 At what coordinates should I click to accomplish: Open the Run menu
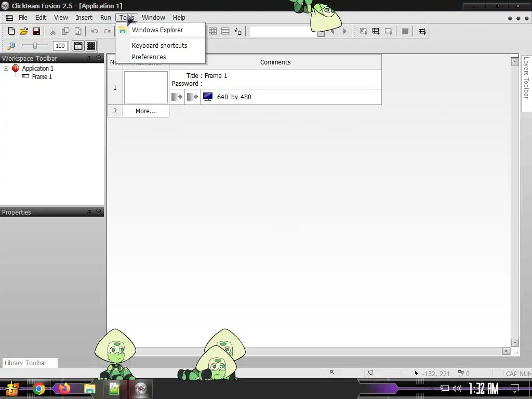(105, 18)
